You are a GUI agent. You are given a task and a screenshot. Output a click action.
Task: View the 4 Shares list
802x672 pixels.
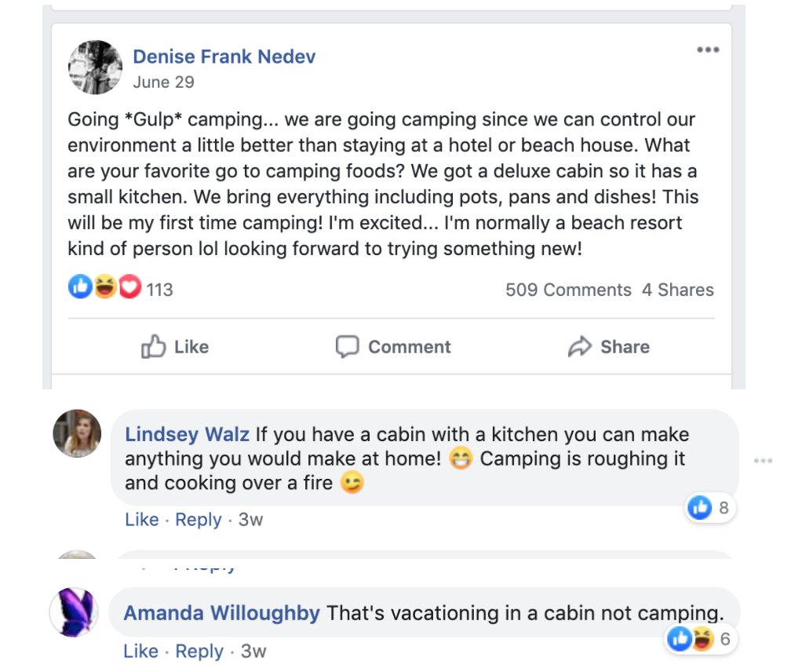(678, 290)
